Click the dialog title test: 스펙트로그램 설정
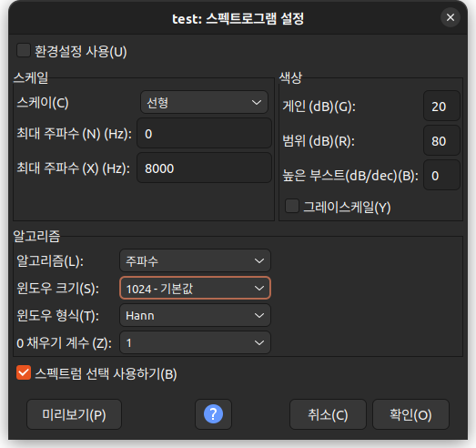This screenshot has height=448, width=476. (238, 18)
